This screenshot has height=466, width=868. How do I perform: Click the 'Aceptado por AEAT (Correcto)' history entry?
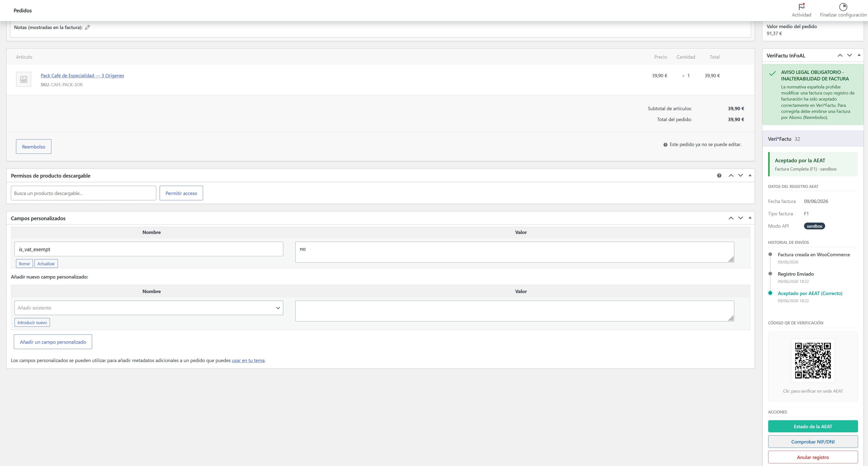810,293
